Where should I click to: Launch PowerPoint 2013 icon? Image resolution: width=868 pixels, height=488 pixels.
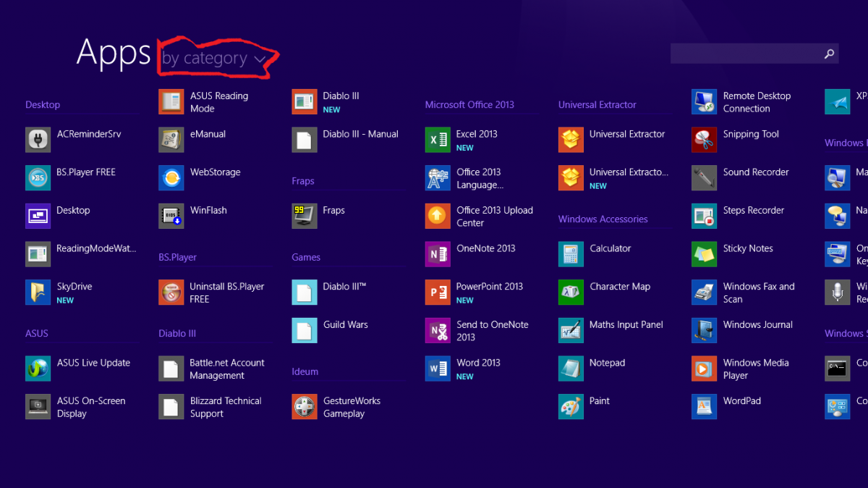(x=438, y=293)
